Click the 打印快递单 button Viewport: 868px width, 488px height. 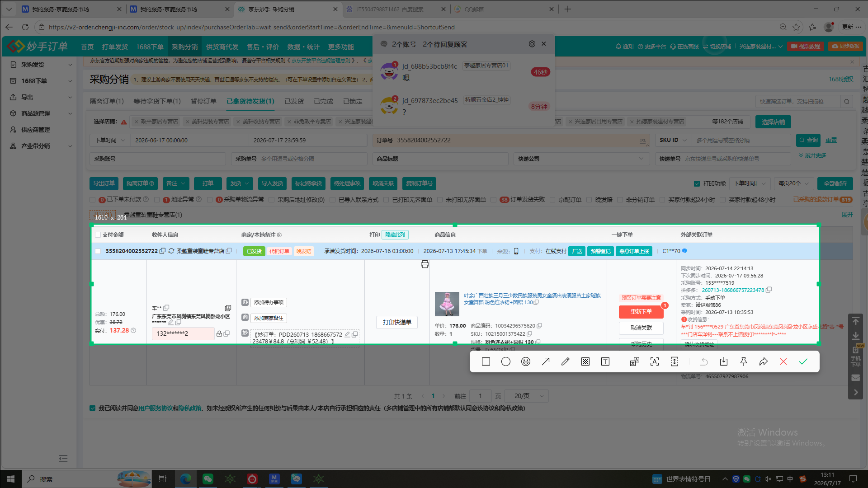397,322
